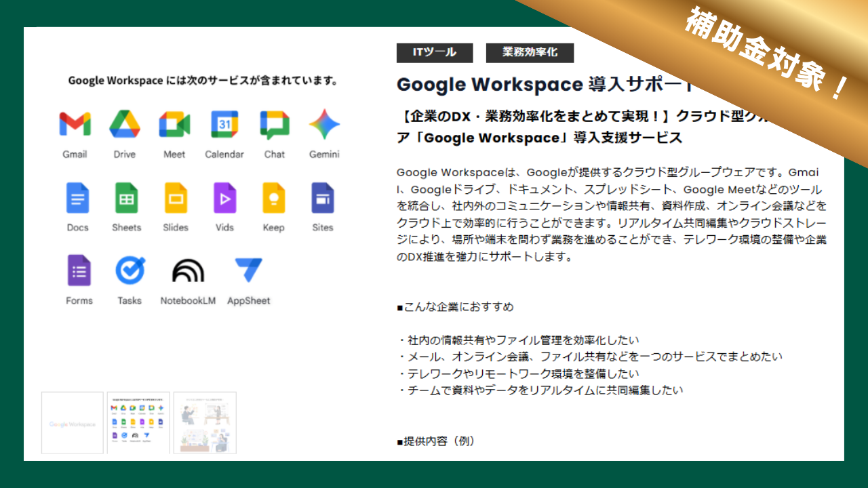Click the Google Meet camera icon

(x=174, y=124)
